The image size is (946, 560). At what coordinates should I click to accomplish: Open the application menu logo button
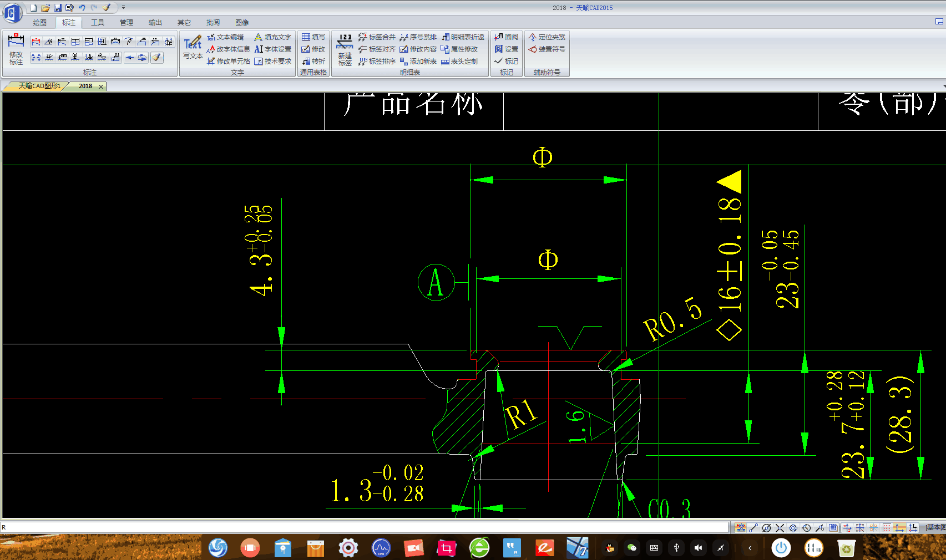[12, 13]
